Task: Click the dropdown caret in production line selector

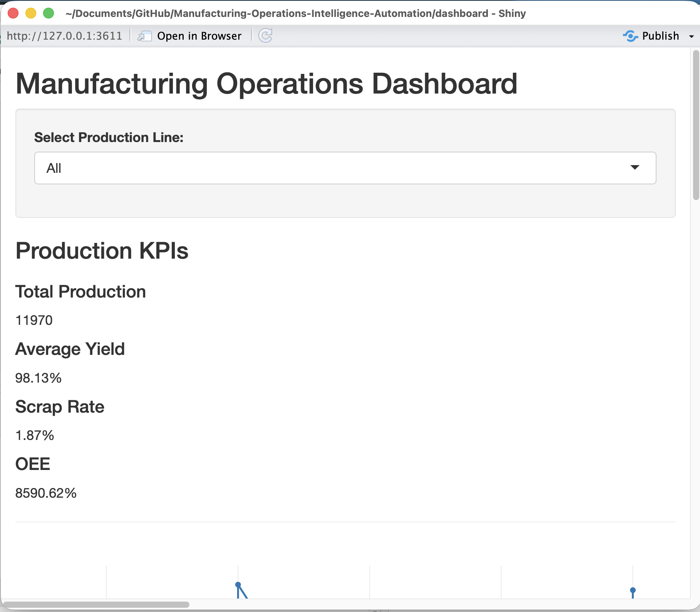Action: click(x=635, y=167)
